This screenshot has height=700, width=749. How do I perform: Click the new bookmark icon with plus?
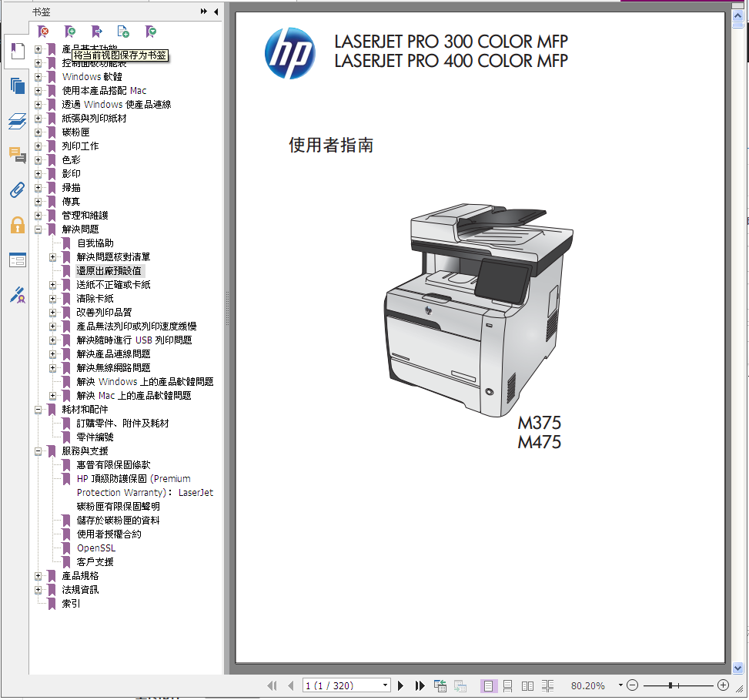click(x=70, y=32)
